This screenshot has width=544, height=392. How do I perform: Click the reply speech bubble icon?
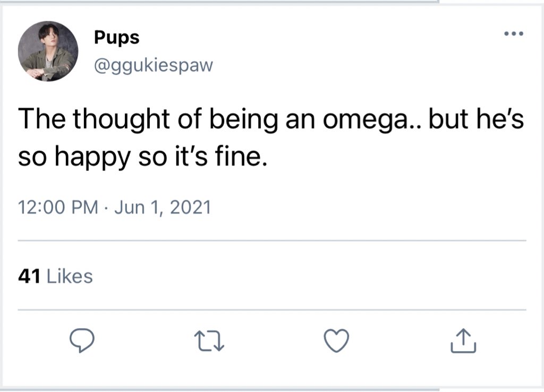tap(82, 341)
